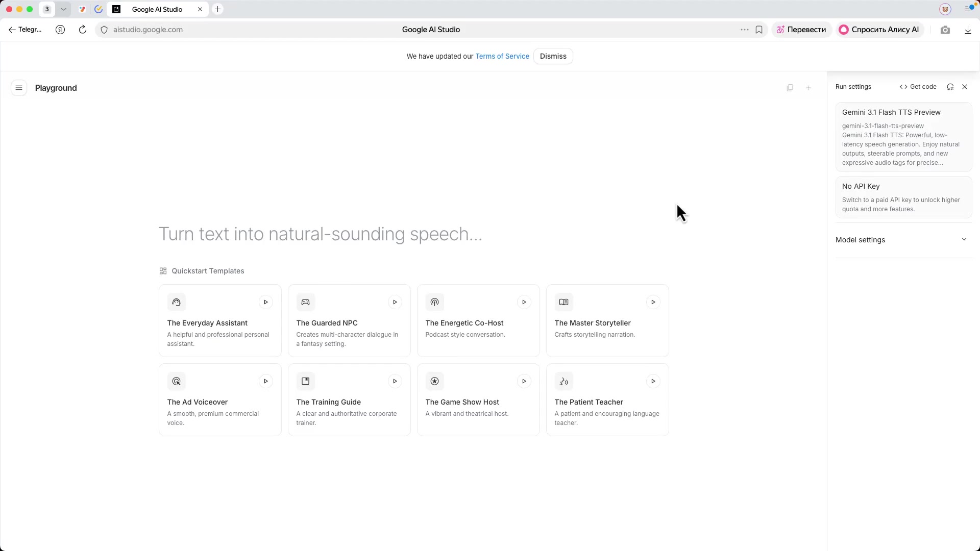Open the tab list chevron dropdown
980x551 pixels.
[x=63, y=9]
